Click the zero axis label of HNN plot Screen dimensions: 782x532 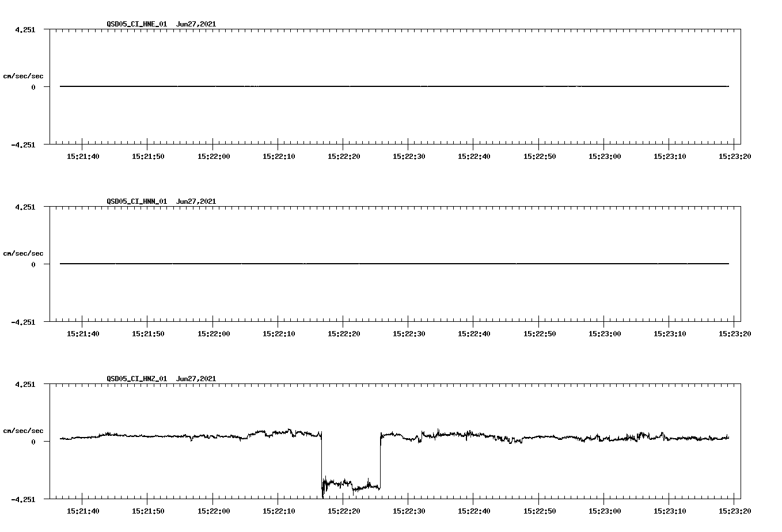pos(33,264)
